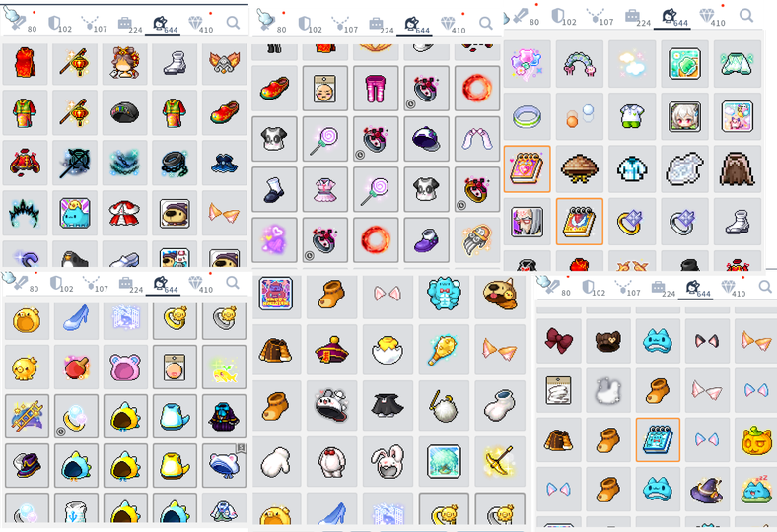The height and width of the screenshot is (532, 777).
Task: Pick the orange pumpkin cat item
Action: tap(755, 440)
